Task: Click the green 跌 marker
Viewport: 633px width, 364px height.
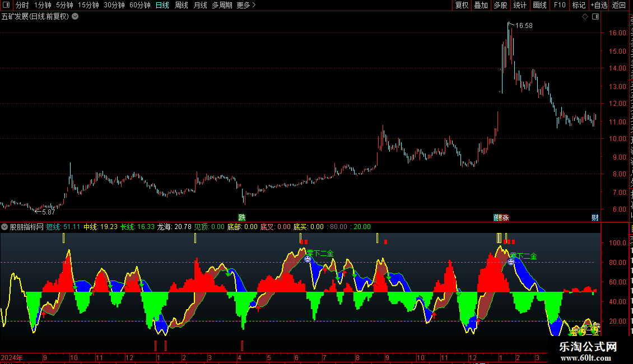Action: tap(242, 217)
